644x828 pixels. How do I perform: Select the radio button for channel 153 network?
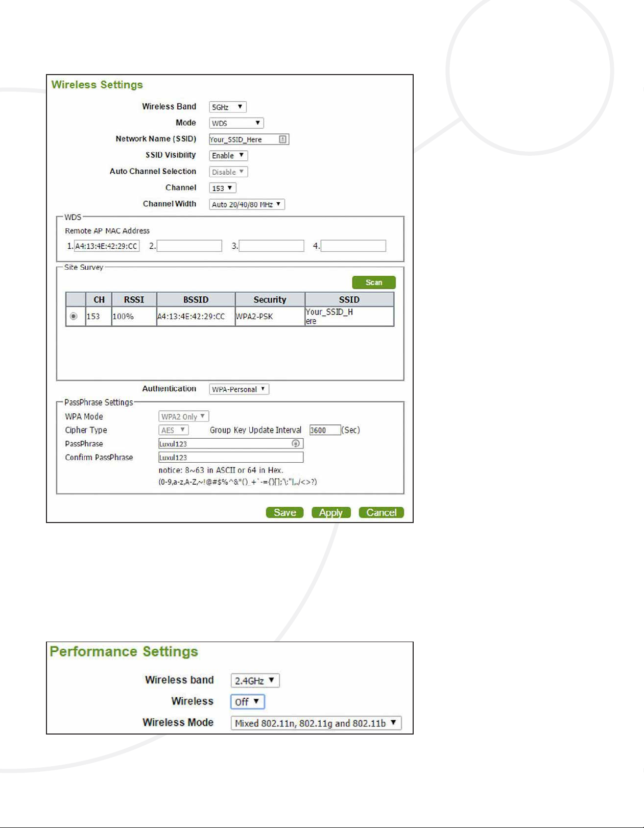(74, 316)
